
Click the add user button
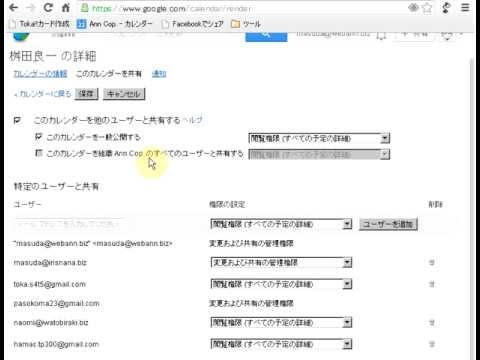(388, 224)
